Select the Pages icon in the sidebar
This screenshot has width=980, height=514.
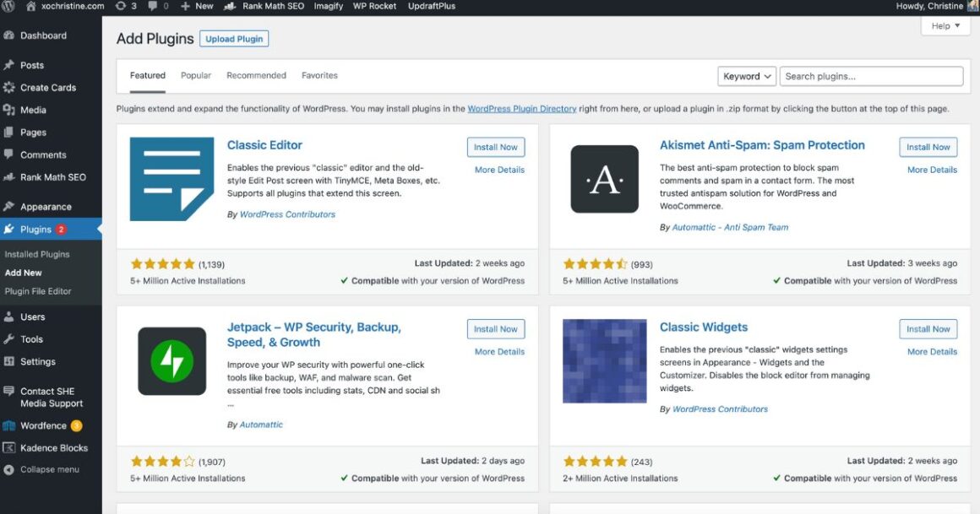coord(8,133)
